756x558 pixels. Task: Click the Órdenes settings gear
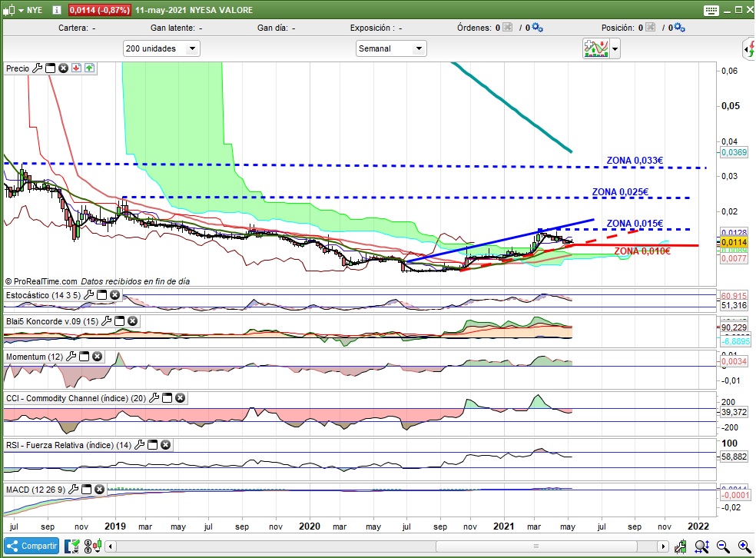(538, 28)
